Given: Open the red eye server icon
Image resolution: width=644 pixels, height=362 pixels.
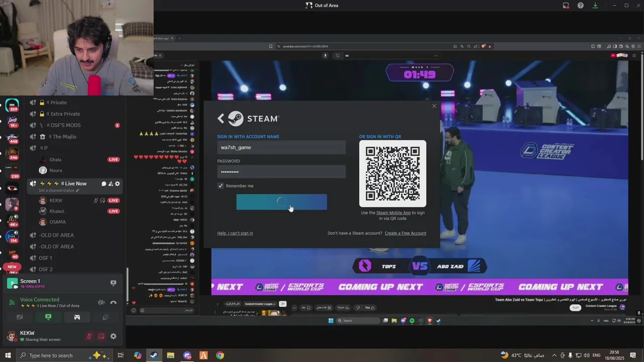Looking at the screenshot, I should [13, 188].
